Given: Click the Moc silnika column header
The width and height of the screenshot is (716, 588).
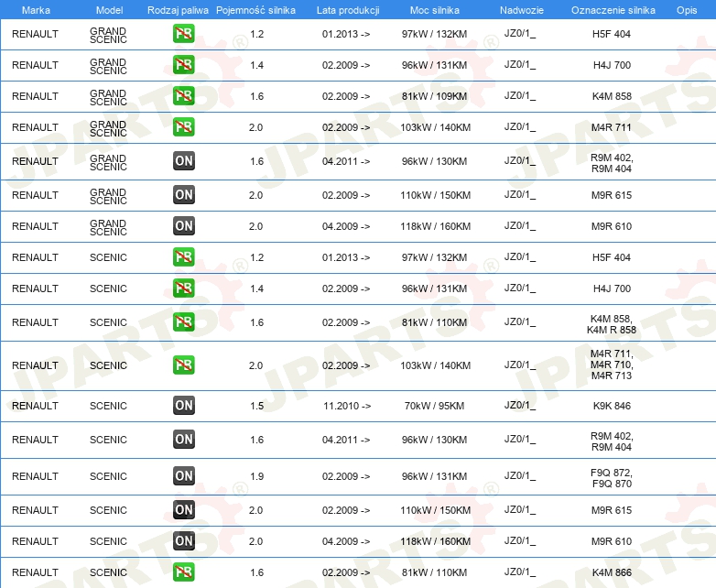Looking at the screenshot, I should point(434,10).
